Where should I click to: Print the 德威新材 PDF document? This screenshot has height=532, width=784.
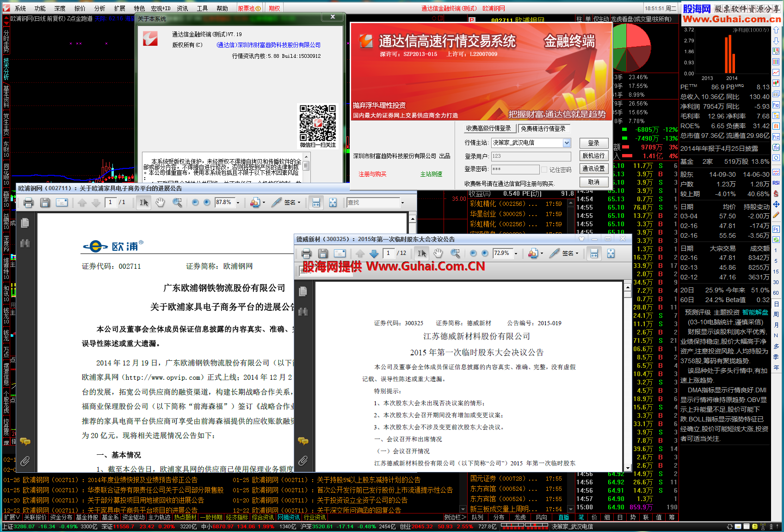[306, 254]
